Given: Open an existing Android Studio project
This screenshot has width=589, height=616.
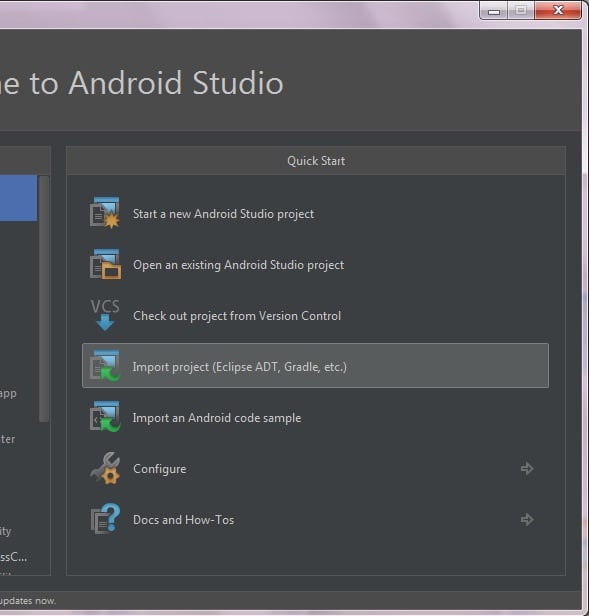Looking at the screenshot, I should click(239, 265).
